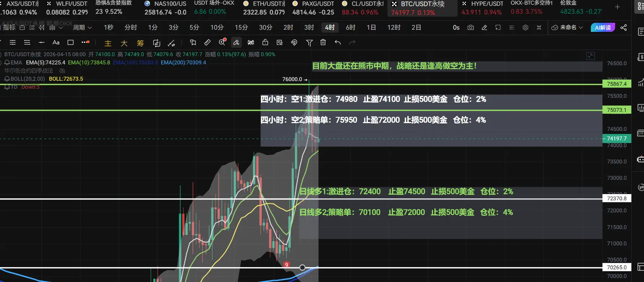Open the ETH/USDT ticker tab
Image resolution: width=644 pixels, height=282 pixels.
(x=264, y=8)
